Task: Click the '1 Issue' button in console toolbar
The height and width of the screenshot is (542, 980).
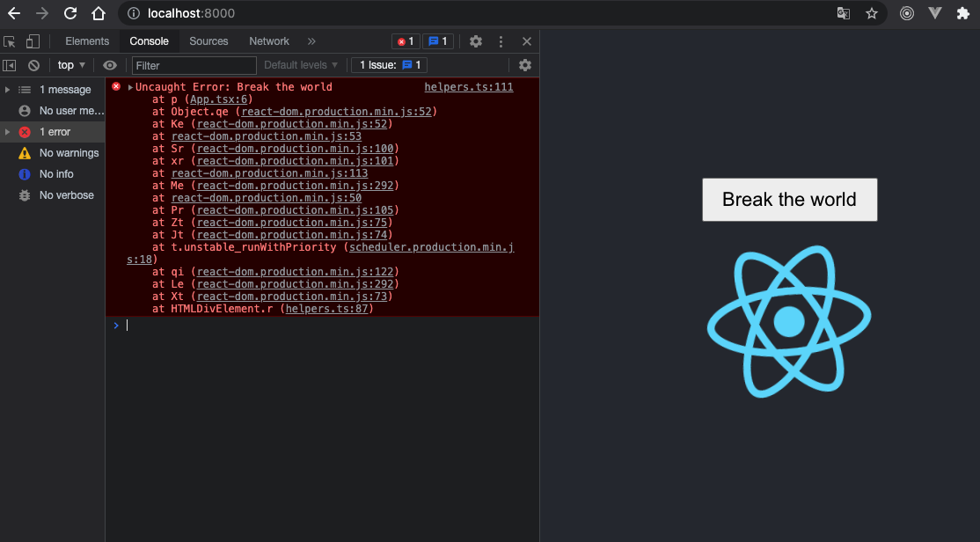Action: pyautogui.click(x=390, y=65)
